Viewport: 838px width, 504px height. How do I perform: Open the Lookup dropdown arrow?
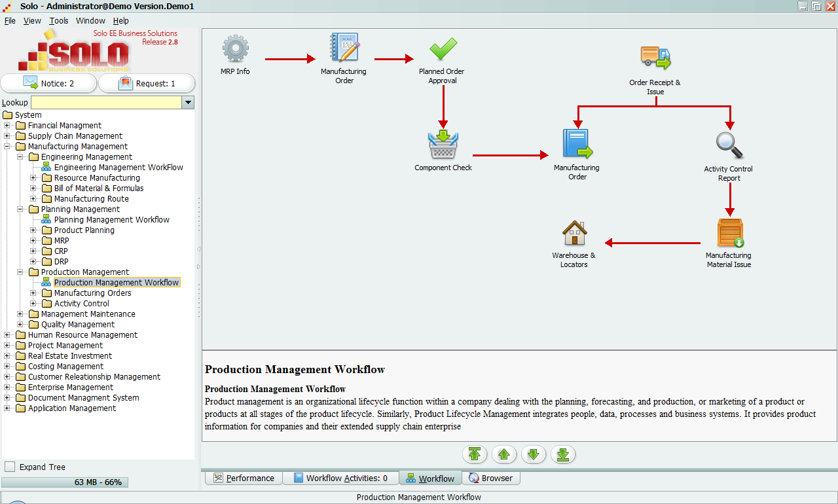188,102
